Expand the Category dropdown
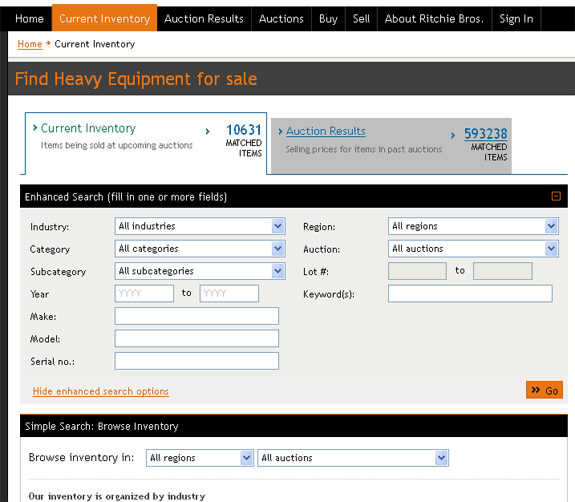 coord(200,249)
